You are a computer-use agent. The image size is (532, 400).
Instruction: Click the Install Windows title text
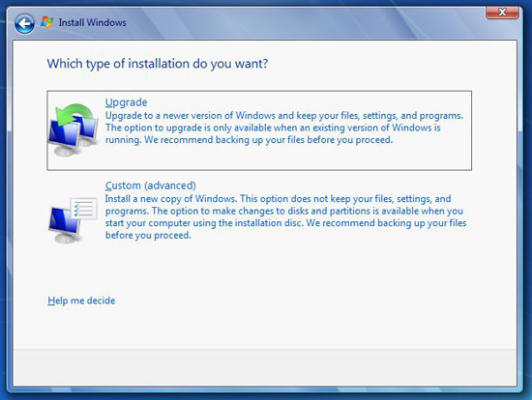[92, 23]
